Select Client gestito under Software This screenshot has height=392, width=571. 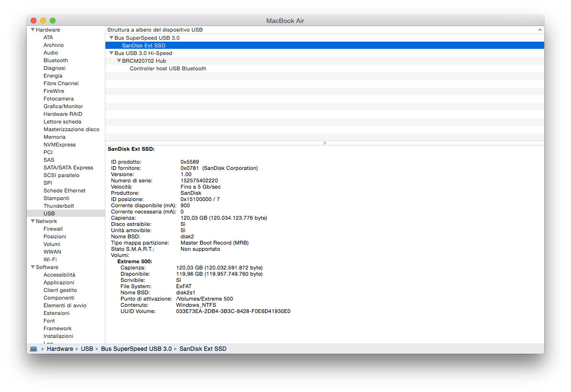60,290
